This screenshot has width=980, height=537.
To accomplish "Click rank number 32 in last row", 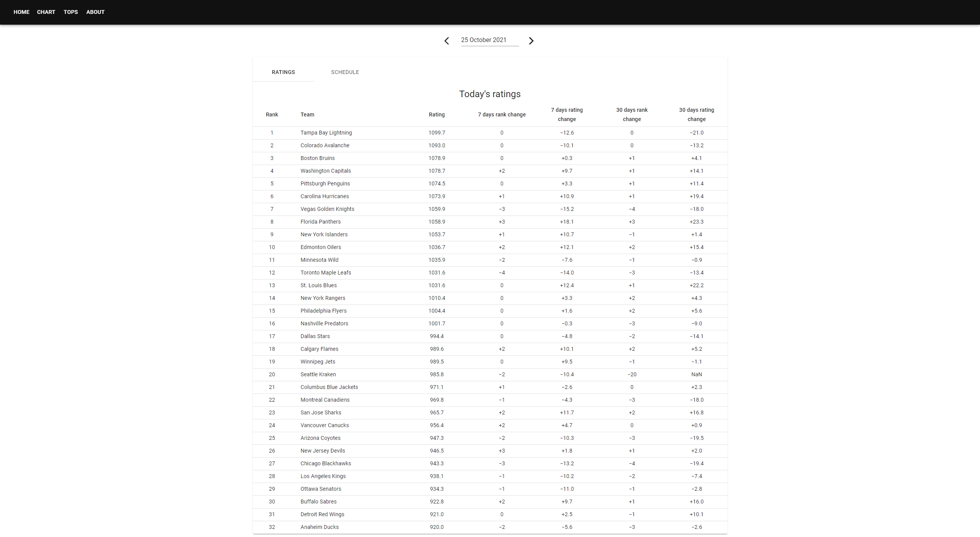I will [x=272, y=527].
